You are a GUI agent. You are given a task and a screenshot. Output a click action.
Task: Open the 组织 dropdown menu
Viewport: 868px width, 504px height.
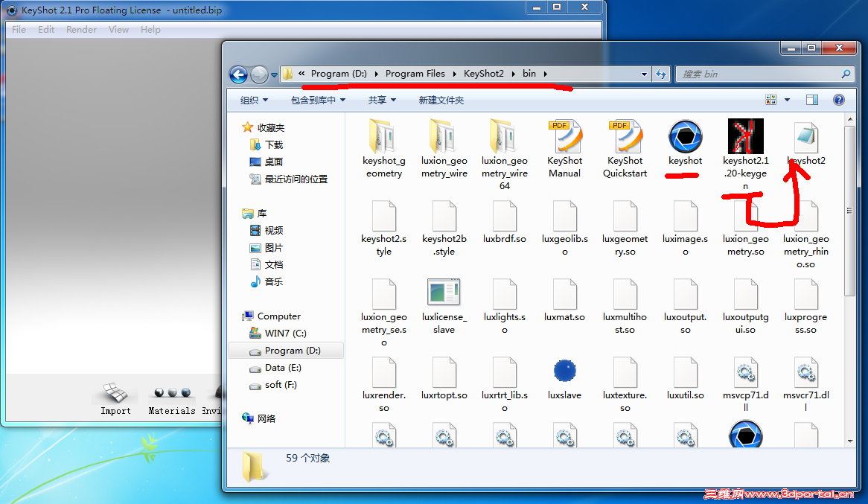254,101
